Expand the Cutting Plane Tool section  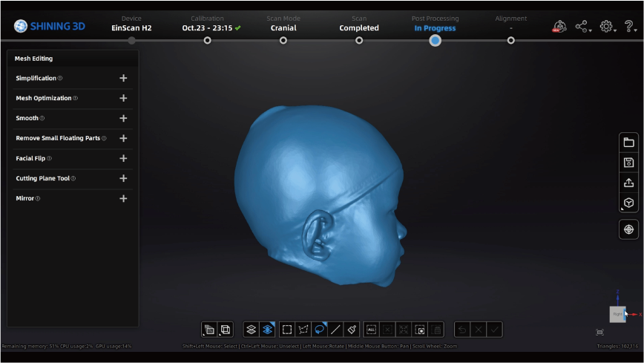point(123,178)
